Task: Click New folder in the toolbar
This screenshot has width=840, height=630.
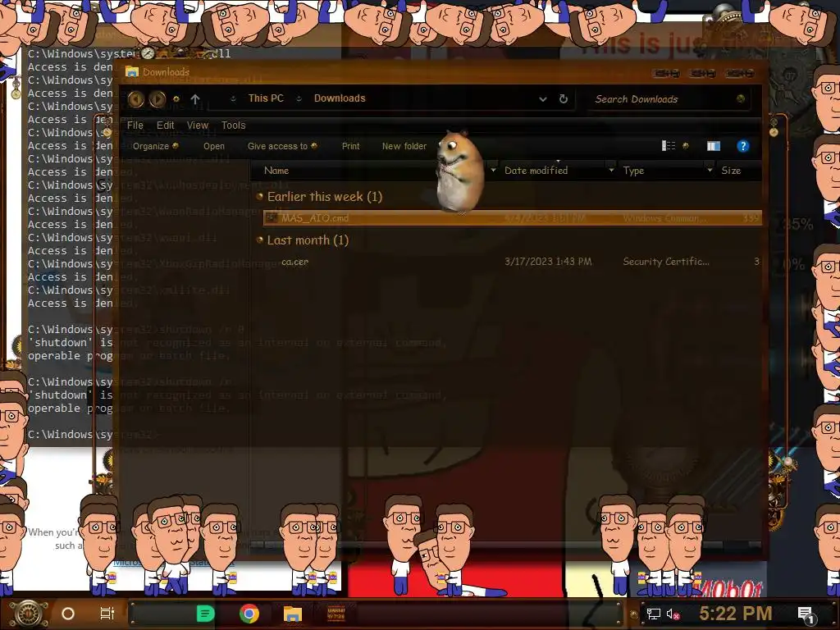Action: tap(404, 146)
